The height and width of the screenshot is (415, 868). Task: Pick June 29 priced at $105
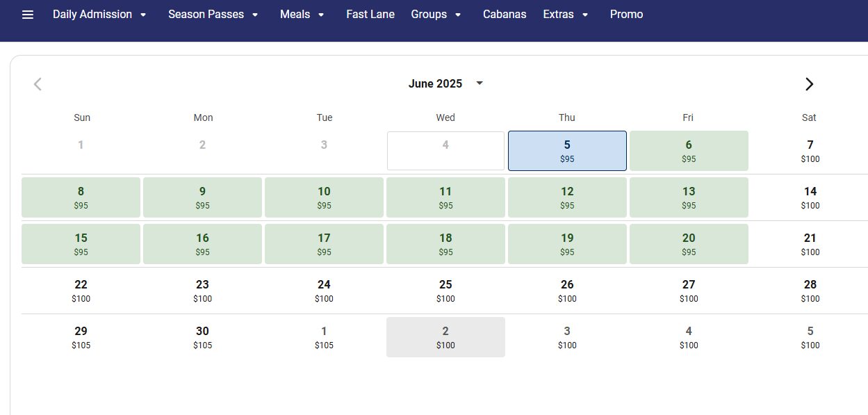[81, 337]
